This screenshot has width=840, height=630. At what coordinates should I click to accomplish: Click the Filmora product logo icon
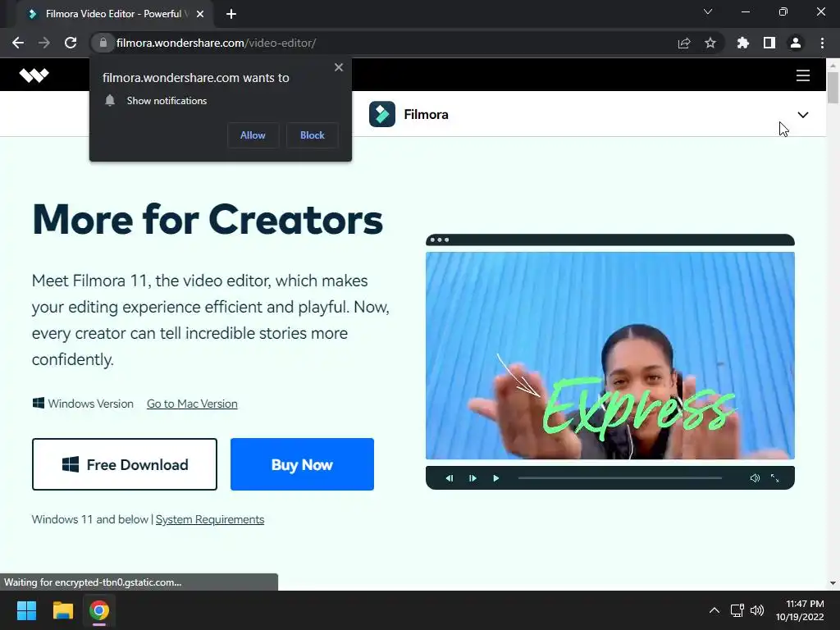tap(382, 114)
